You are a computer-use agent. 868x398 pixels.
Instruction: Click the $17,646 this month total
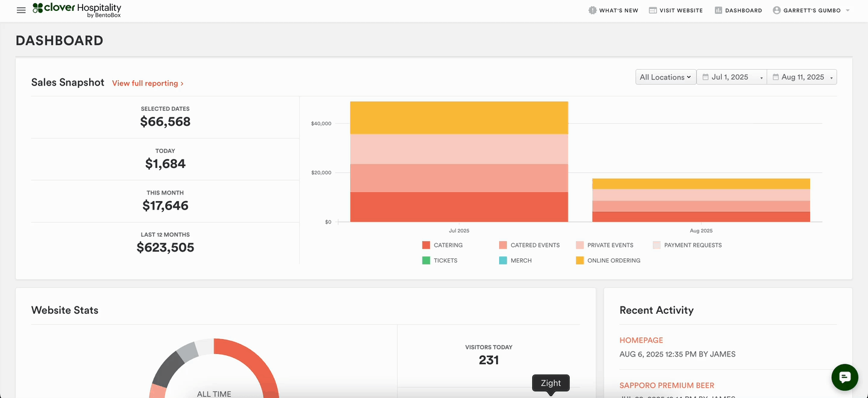coord(165,206)
